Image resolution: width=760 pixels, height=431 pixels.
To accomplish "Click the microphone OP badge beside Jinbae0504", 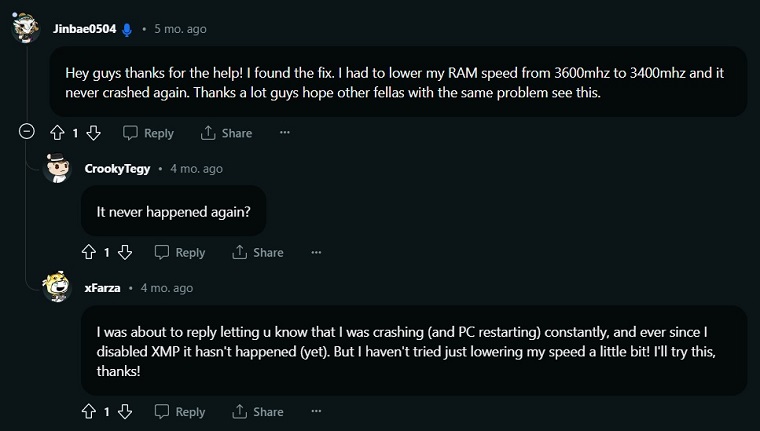I will click(127, 30).
